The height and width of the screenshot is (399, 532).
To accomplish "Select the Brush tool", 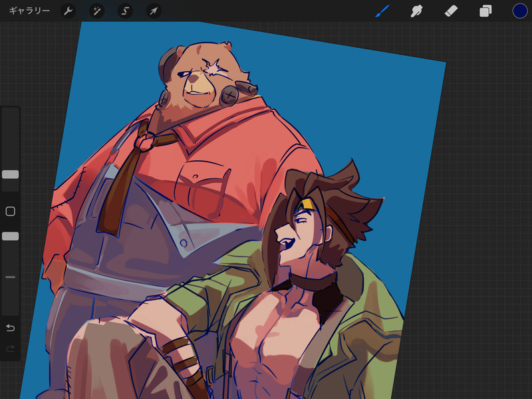I will click(x=382, y=11).
